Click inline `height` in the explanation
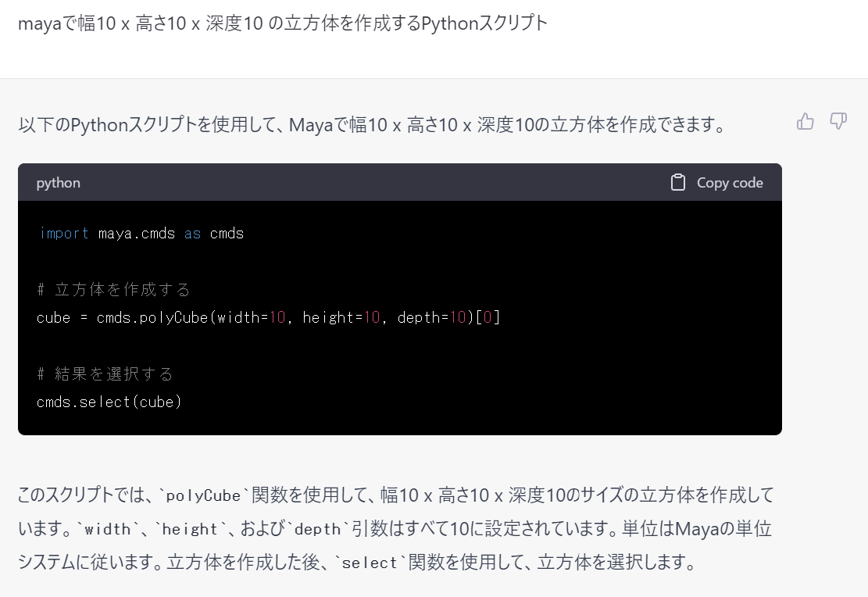 [x=190, y=530]
